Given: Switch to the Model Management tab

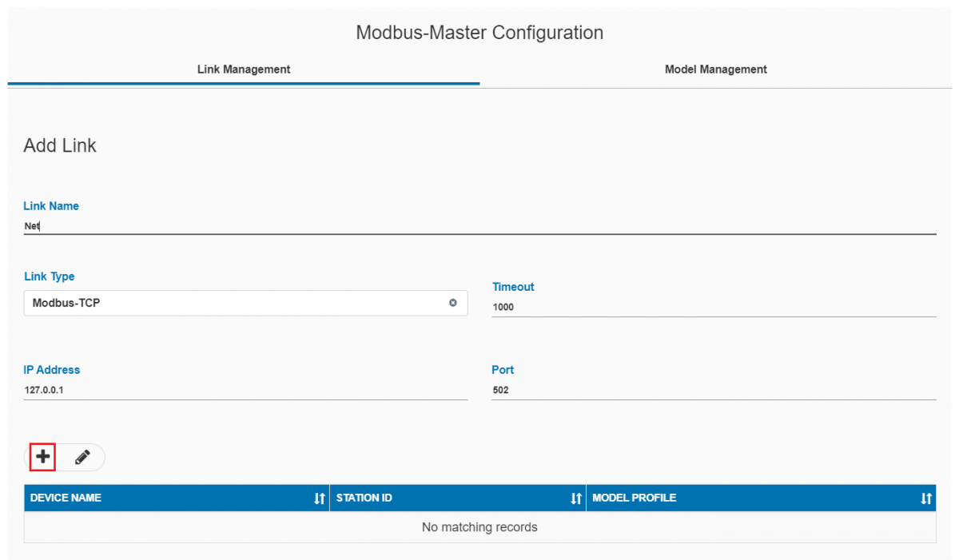Looking at the screenshot, I should point(715,70).
